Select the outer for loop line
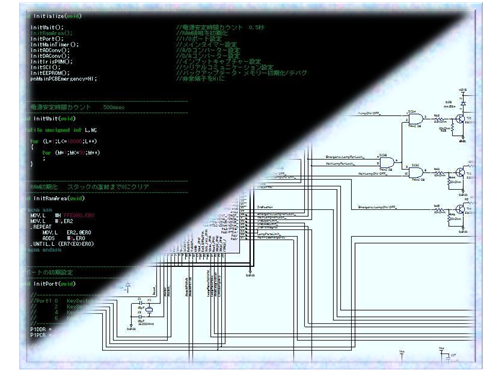Screen dimensions: 501x388 pos(63,141)
